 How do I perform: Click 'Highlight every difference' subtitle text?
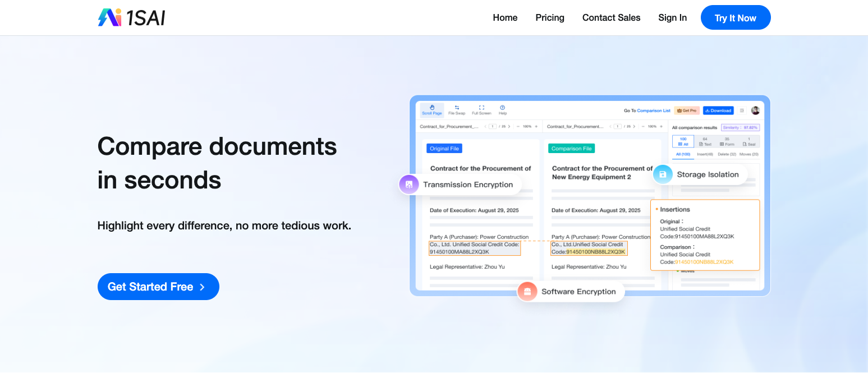[224, 226]
